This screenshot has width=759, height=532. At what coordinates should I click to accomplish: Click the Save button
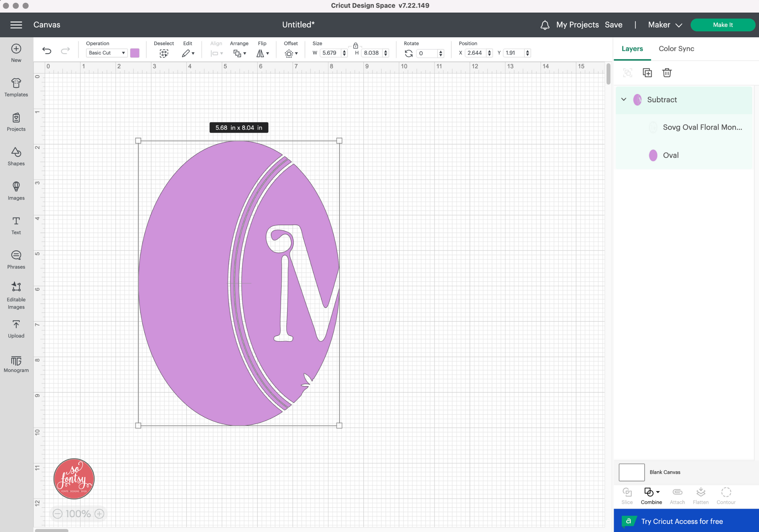[x=614, y=24]
